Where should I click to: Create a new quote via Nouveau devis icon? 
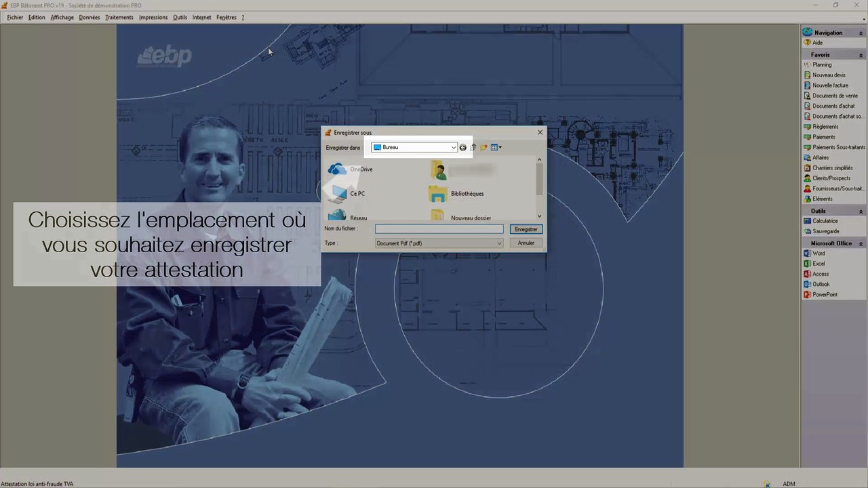point(807,75)
